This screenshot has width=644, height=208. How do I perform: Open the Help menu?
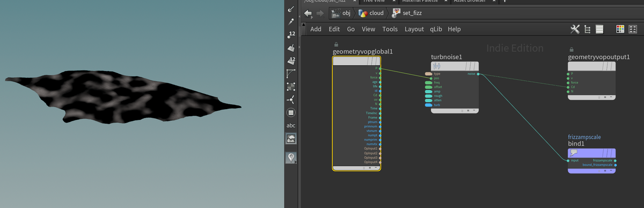(x=455, y=29)
